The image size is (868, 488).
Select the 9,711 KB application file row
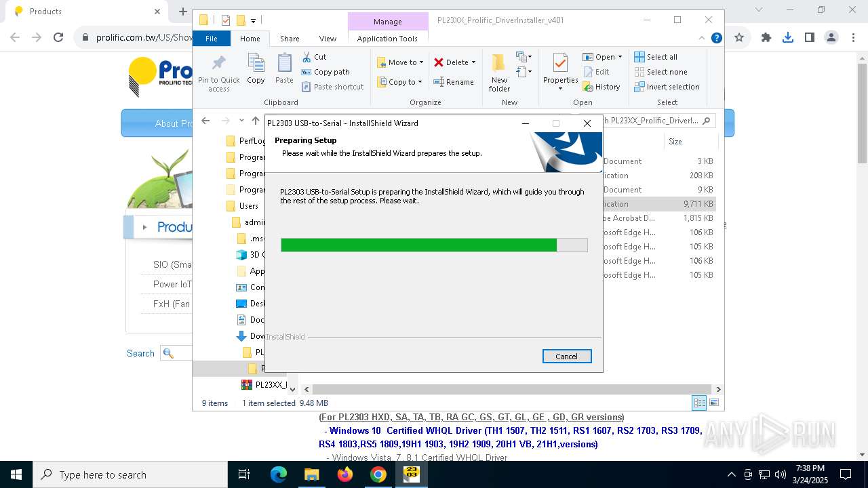coord(659,204)
